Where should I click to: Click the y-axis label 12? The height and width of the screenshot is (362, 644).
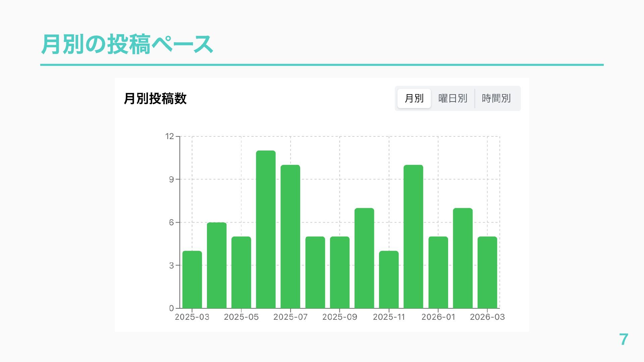pos(169,136)
